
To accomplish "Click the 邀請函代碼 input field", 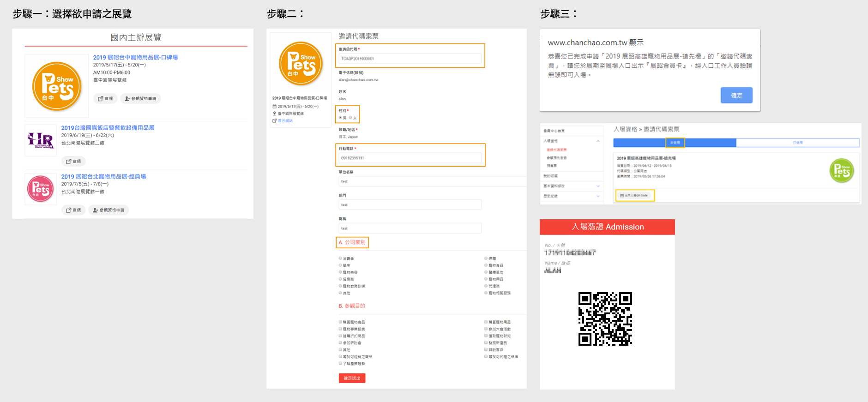I will click(x=410, y=59).
